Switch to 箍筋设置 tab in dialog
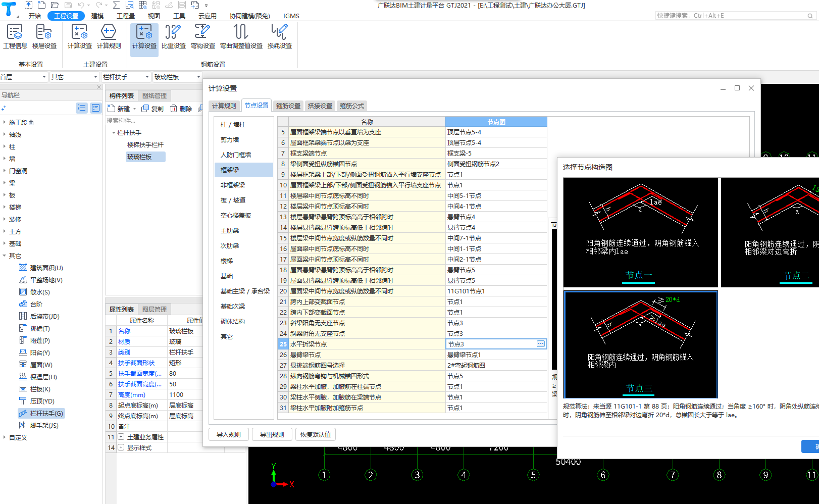 [x=288, y=106]
